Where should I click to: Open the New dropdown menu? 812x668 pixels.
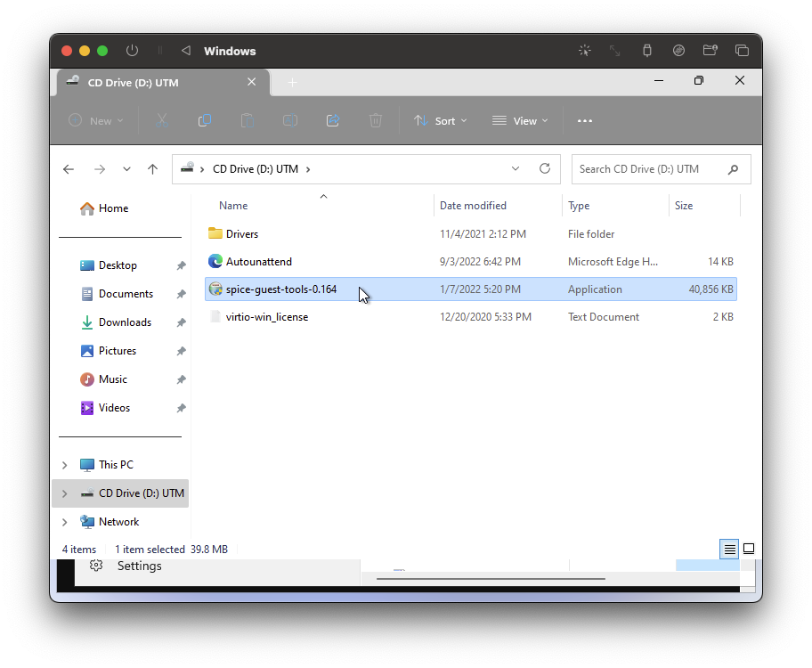[x=96, y=121]
